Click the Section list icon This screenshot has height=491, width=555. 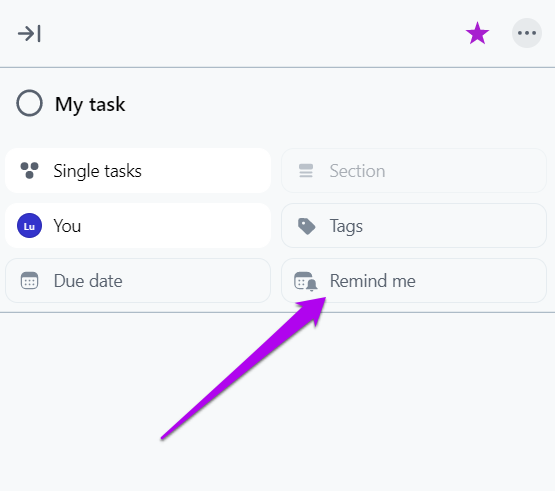(x=306, y=171)
